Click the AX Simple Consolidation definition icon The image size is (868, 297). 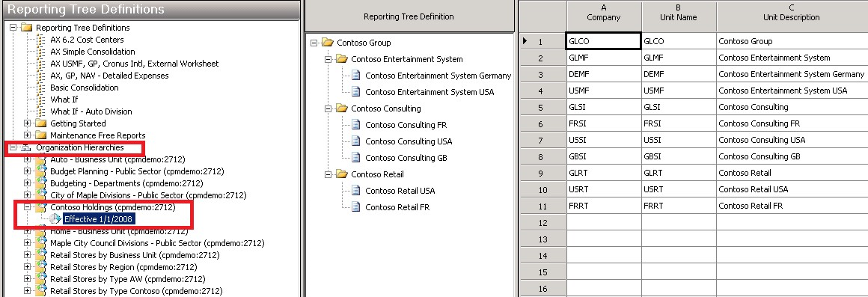point(40,52)
